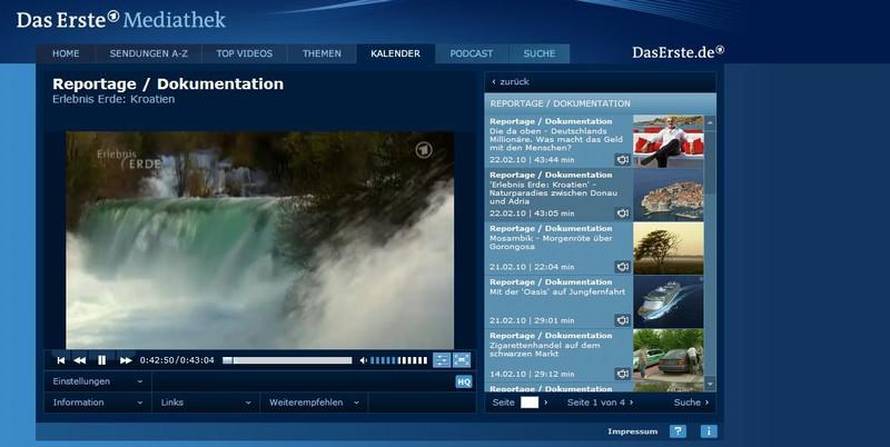
Task: Click audio icon for Deutschlands Millionäre entry
Action: click(x=623, y=160)
